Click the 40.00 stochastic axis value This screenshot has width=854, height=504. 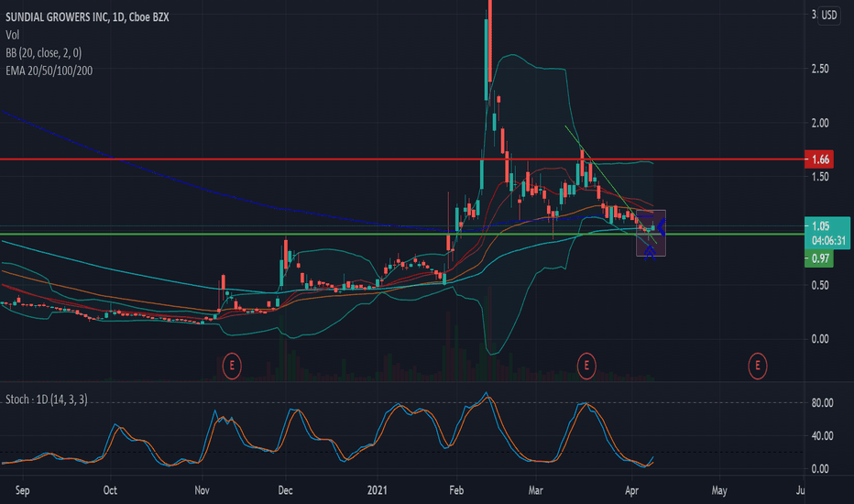(x=823, y=436)
